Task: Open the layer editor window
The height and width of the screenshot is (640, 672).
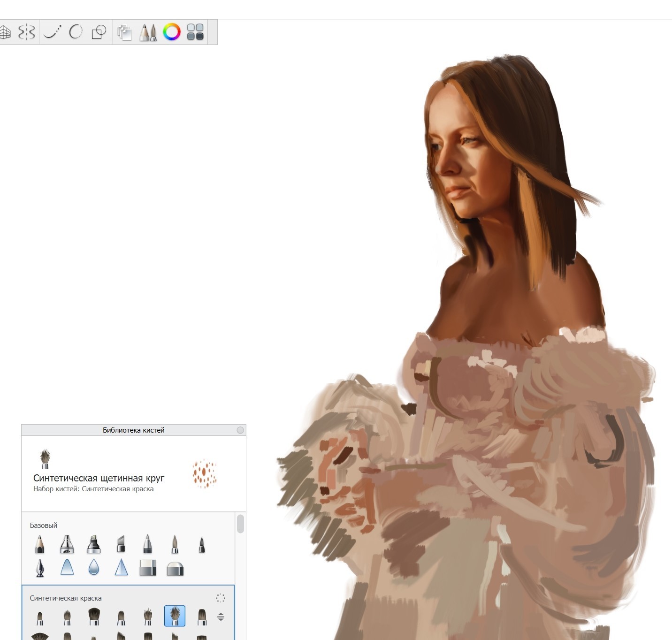Action: (x=124, y=32)
